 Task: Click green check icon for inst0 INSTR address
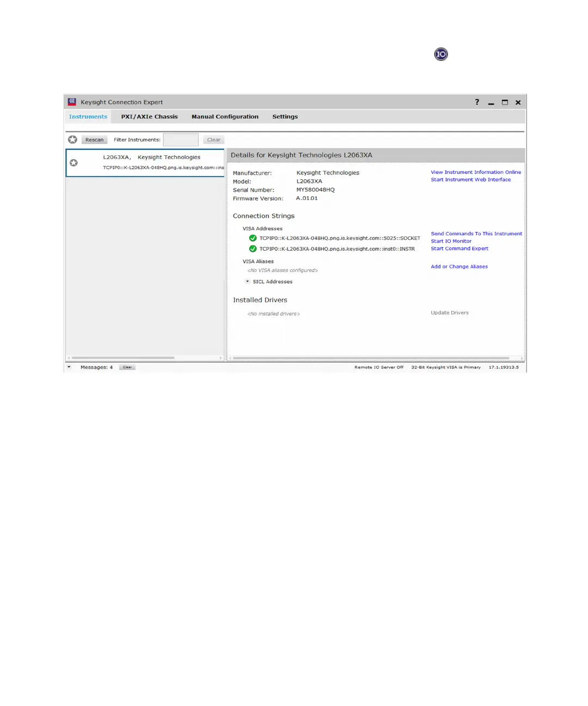[253, 249]
